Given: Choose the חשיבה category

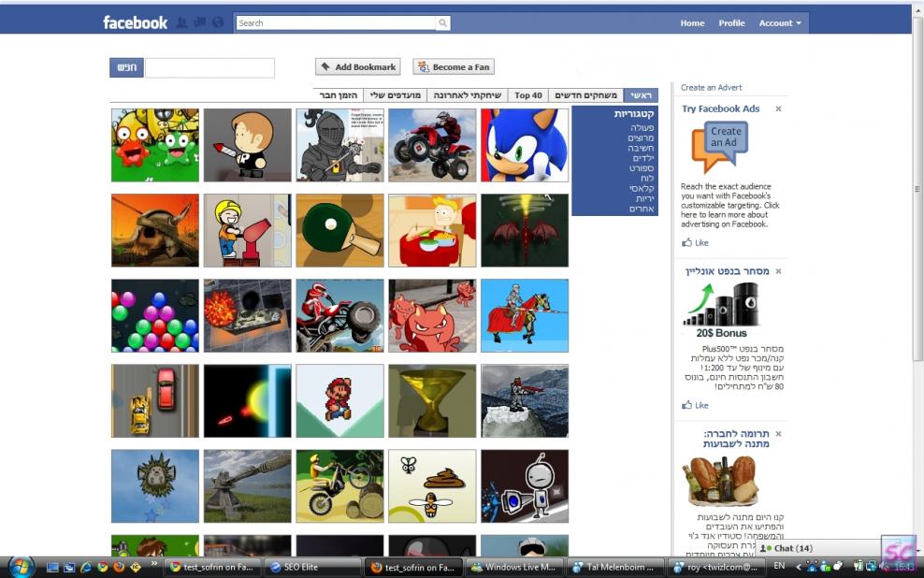Looking at the screenshot, I should 641,148.
